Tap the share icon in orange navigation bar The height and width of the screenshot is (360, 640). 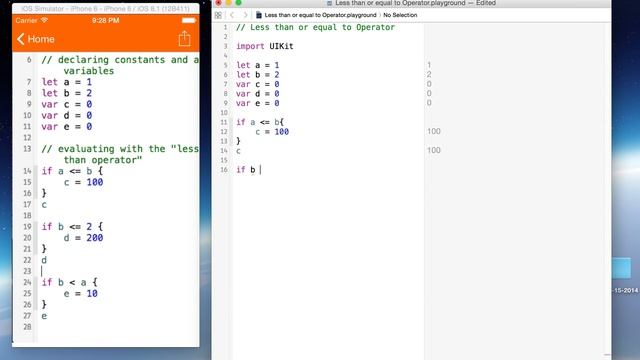(184, 38)
